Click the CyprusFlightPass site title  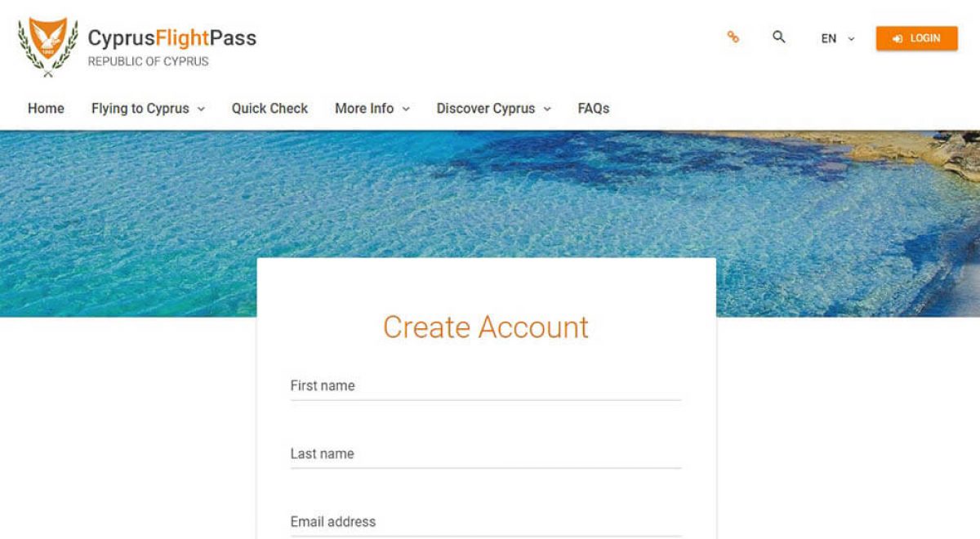(x=172, y=38)
